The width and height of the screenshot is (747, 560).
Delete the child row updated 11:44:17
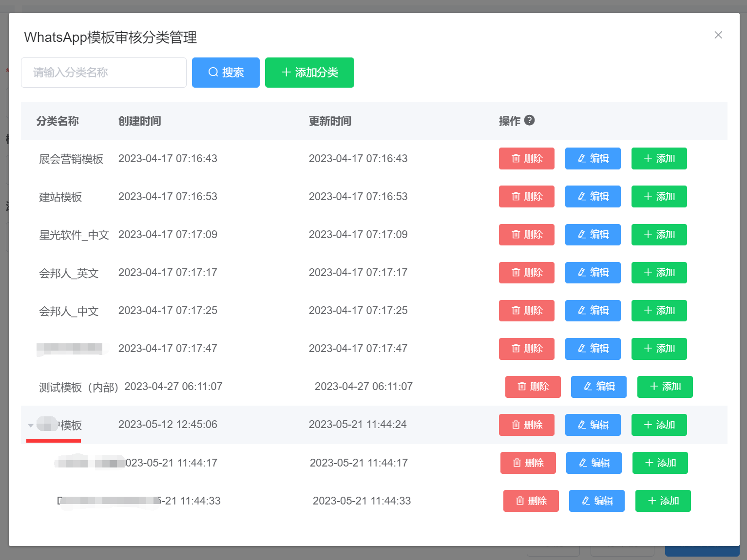(528, 463)
